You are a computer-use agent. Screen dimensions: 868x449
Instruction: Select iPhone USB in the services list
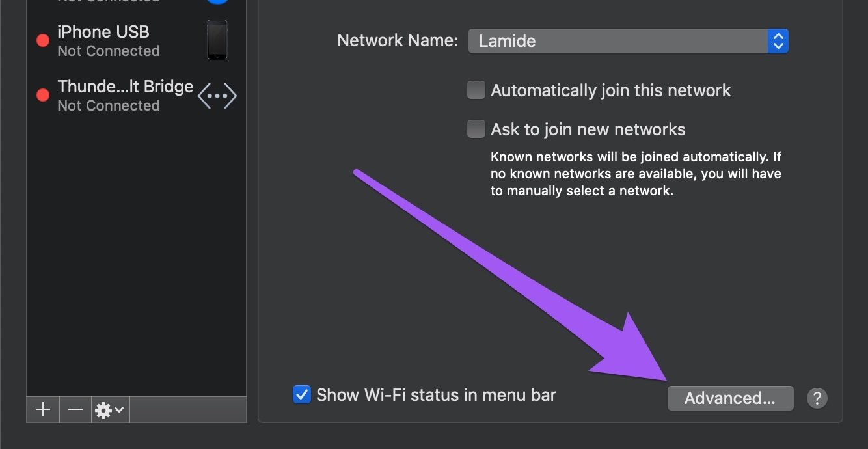137,40
